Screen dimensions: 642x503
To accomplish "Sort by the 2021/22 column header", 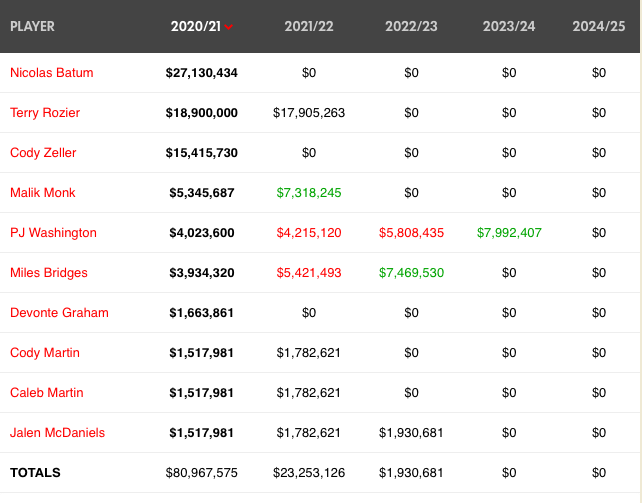I will point(309,26).
